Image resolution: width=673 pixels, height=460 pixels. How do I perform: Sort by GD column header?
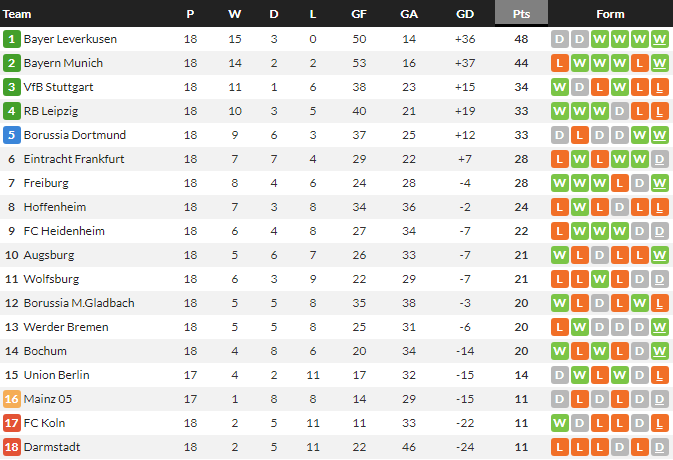pos(465,14)
